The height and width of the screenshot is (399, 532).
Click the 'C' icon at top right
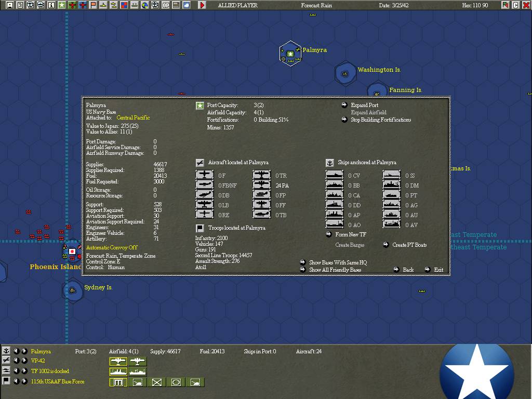[x=516, y=5]
